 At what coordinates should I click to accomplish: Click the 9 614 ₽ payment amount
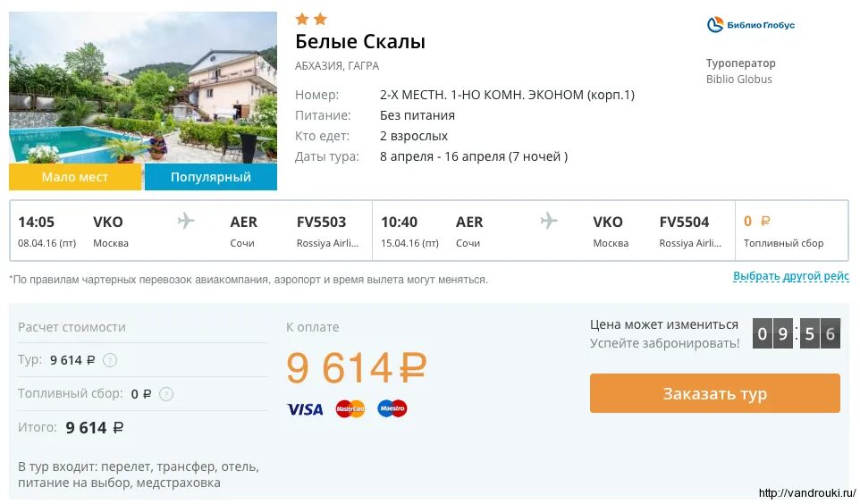pos(356,367)
